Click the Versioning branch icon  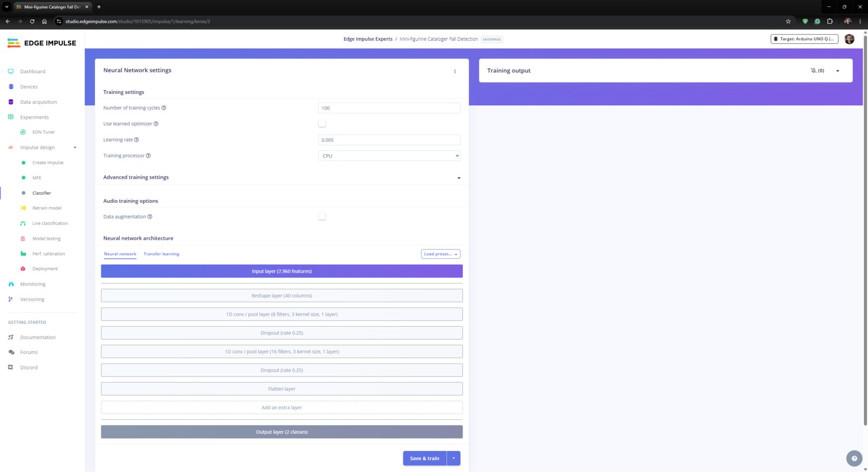pos(11,299)
